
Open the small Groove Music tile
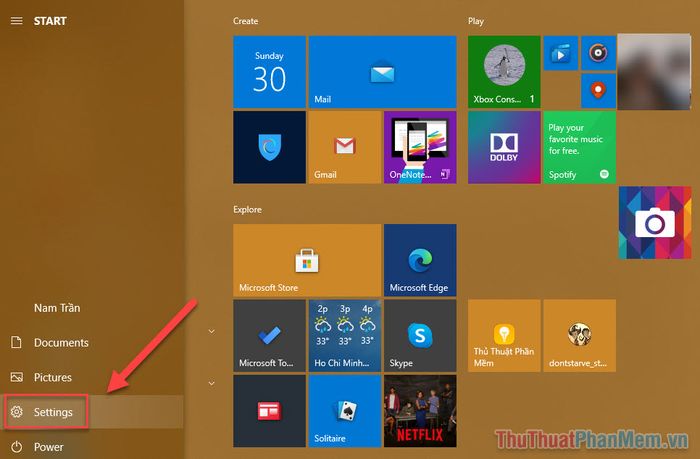click(x=598, y=52)
